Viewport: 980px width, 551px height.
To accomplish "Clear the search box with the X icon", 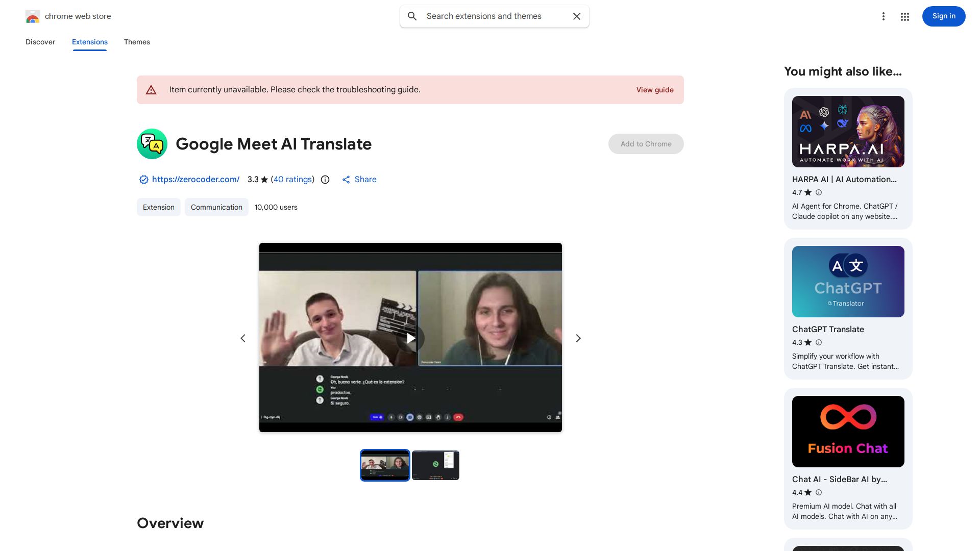I will pos(576,16).
